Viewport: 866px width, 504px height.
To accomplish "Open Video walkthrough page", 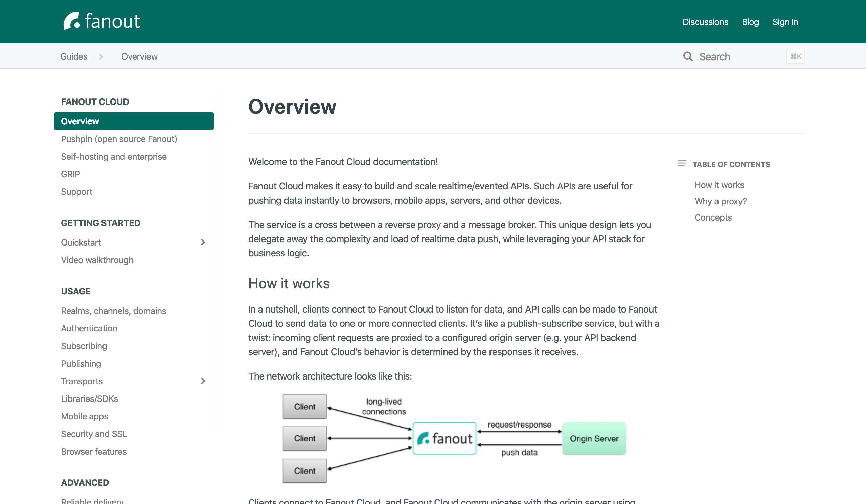I will click(97, 260).
